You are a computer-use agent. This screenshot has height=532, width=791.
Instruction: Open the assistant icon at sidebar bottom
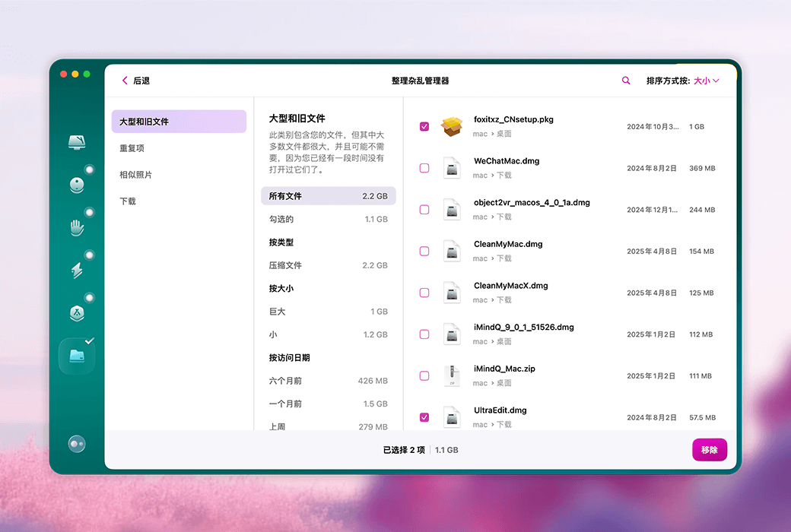[x=77, y=444]
